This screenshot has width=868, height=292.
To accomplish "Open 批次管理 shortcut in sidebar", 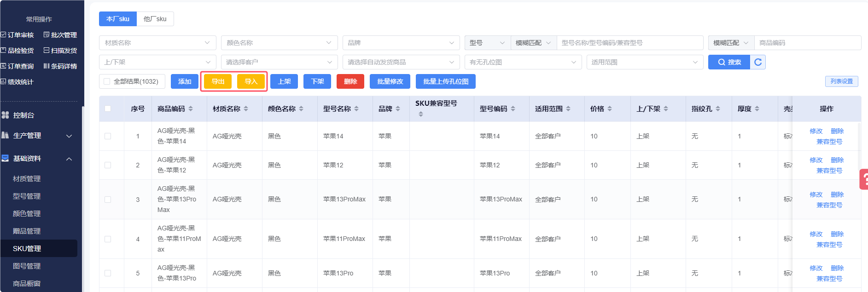I will (x=60, y=35).
